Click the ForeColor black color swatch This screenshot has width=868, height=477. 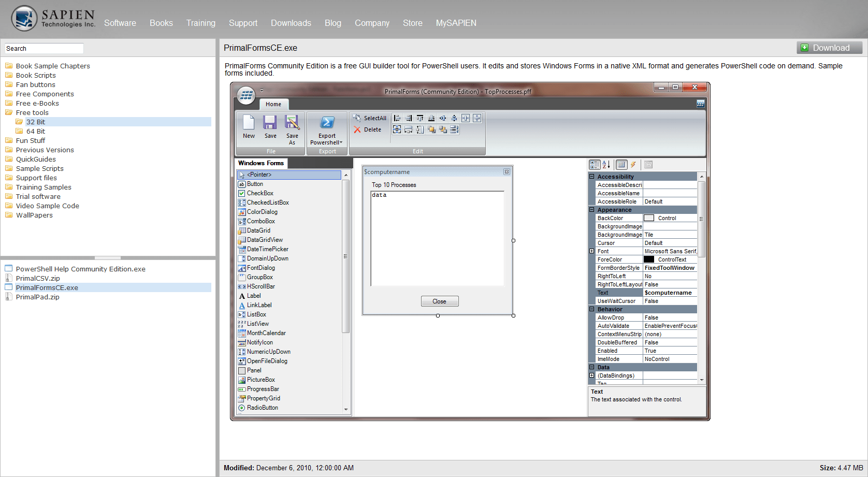pyautogui.click(x=649, y=259)
